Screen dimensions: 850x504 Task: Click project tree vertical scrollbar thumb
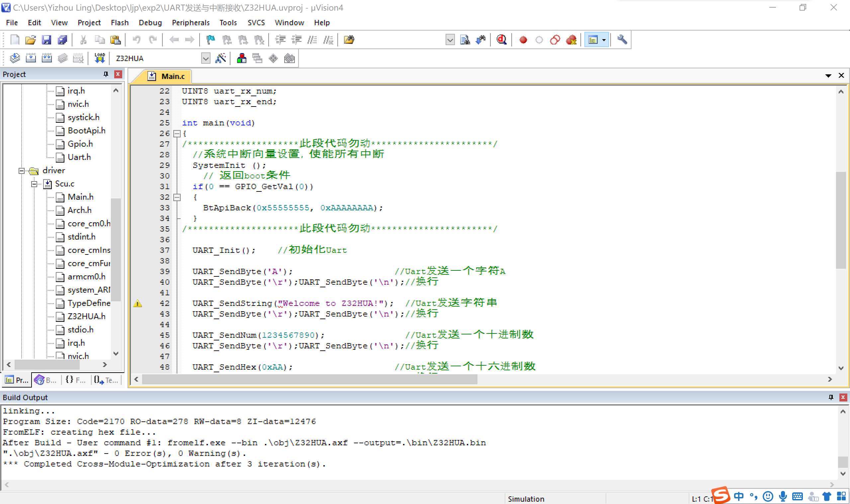116,250
